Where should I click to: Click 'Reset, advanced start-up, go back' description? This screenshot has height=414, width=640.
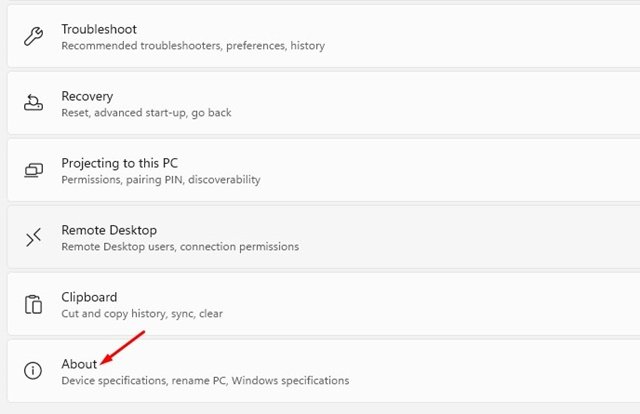coord(146,113)
